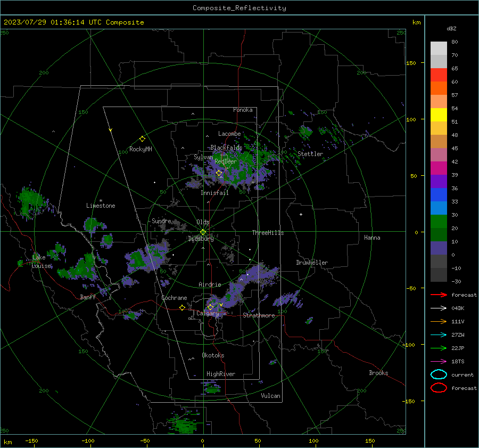Select the magenta 42-39 dBZ swatch

coord(439,168)
